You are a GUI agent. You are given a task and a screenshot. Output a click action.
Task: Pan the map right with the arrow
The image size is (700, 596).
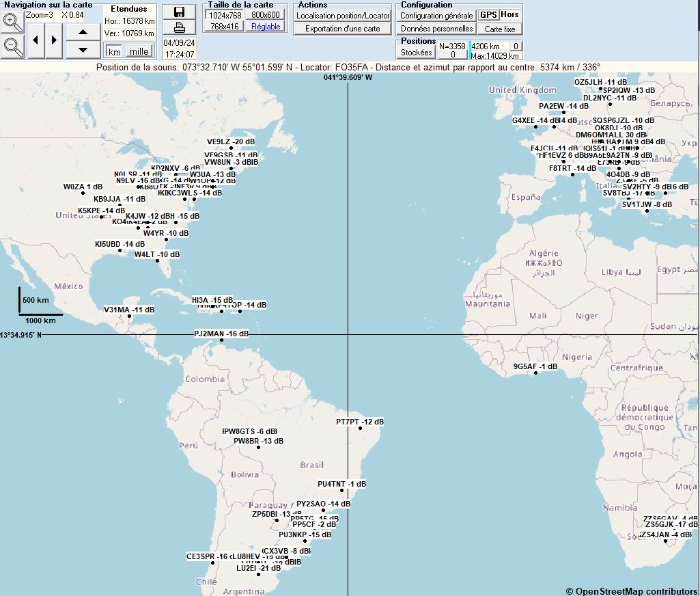coord(54,40)
